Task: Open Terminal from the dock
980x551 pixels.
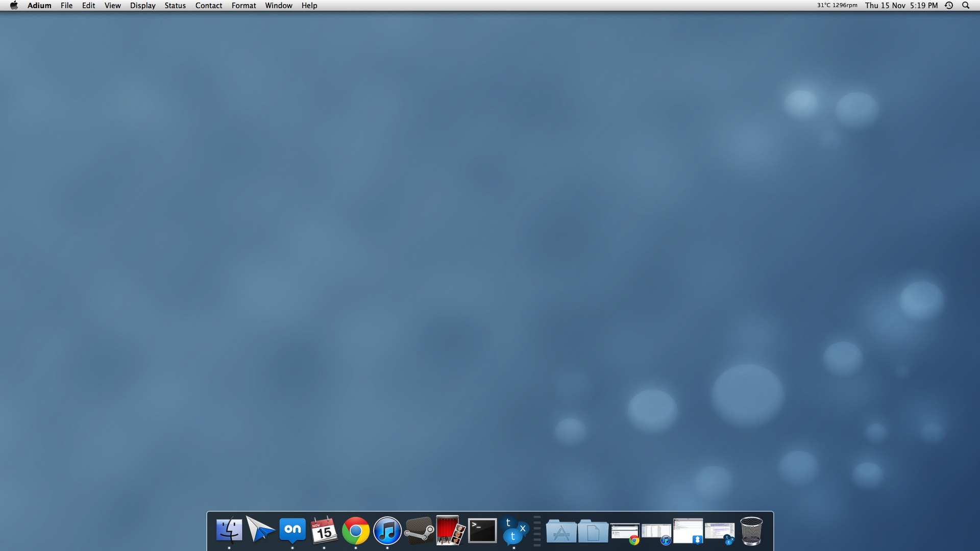Action: pyautogui.click(x=482, y=531)
